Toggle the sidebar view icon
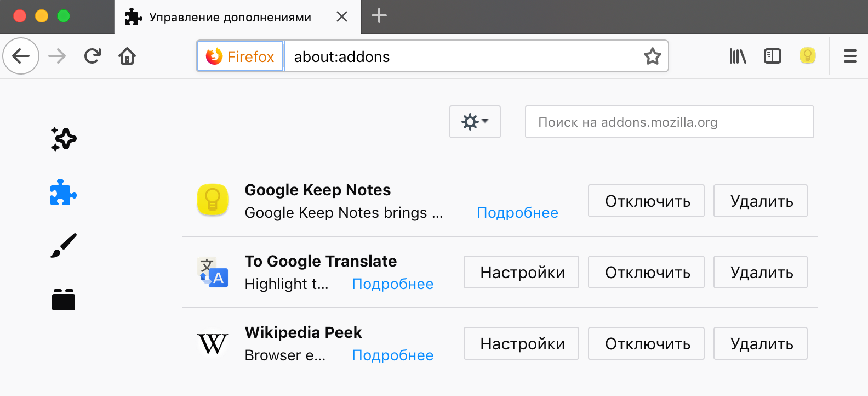 coord(772,56)
